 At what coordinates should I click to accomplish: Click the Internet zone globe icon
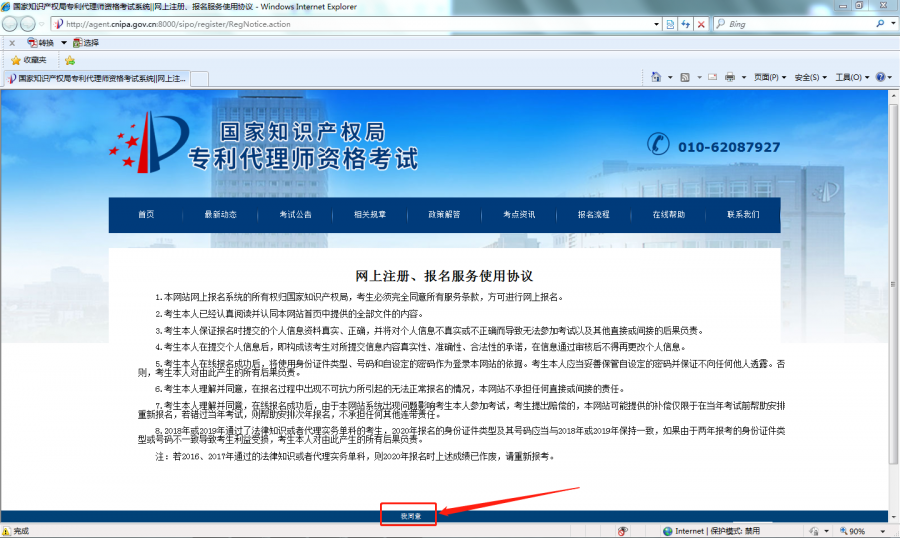[668, 531]
